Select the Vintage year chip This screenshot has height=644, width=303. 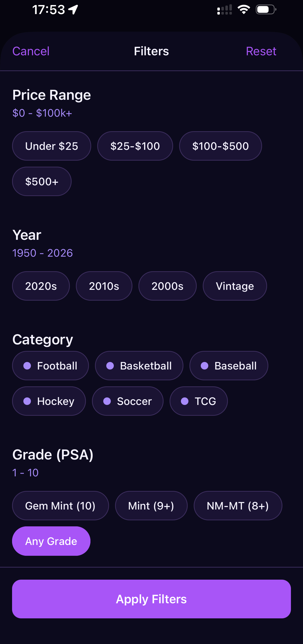[235, 286]
